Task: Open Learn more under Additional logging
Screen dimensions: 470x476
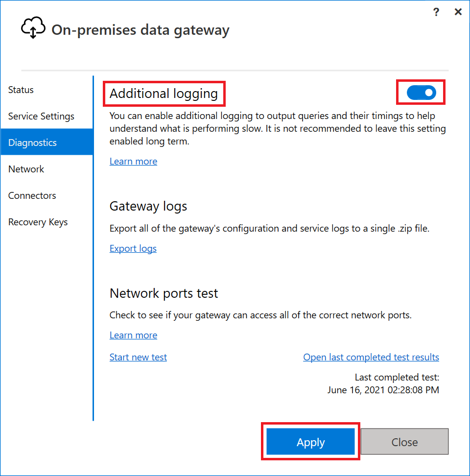Action: click(x=133, y=161)
